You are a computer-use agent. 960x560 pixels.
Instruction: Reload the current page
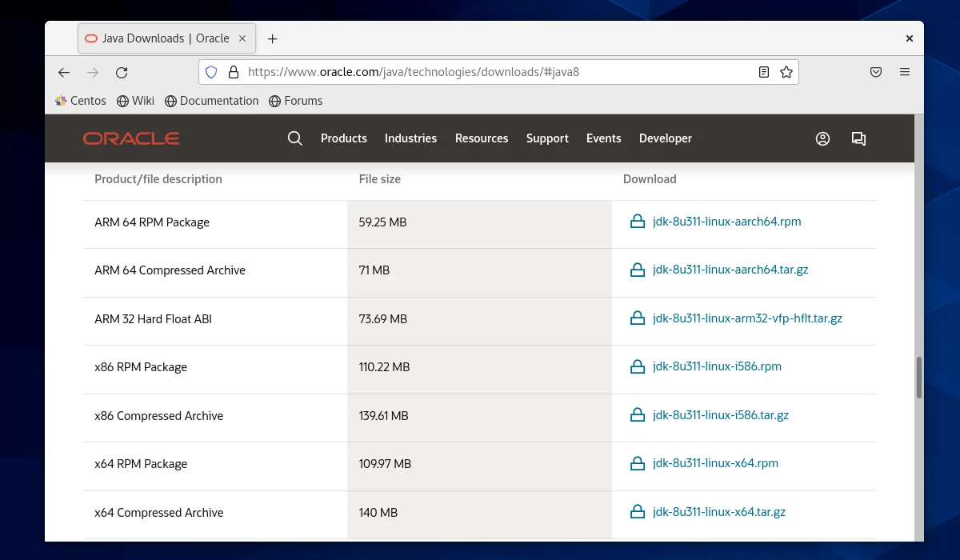[122, 72]
